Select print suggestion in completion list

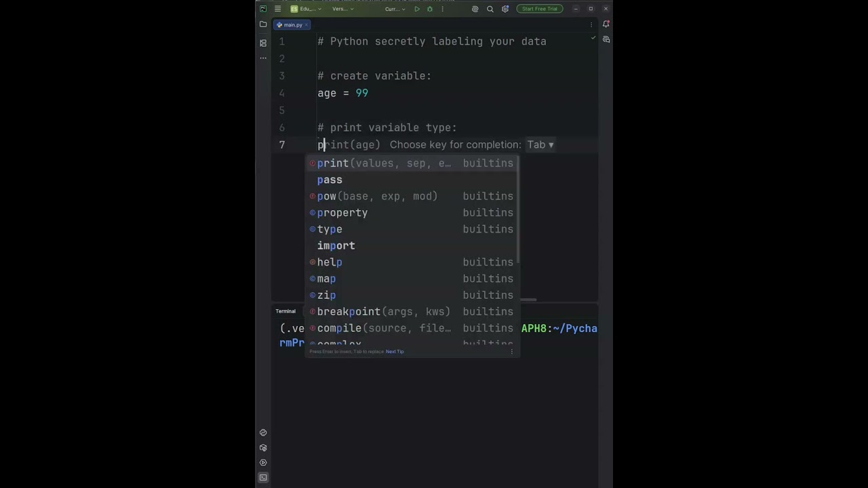coord(412,163)
